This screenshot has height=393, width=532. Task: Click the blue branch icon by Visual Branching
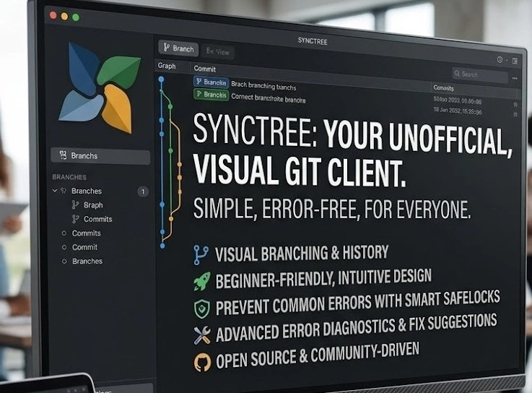(x=201, y=255)
